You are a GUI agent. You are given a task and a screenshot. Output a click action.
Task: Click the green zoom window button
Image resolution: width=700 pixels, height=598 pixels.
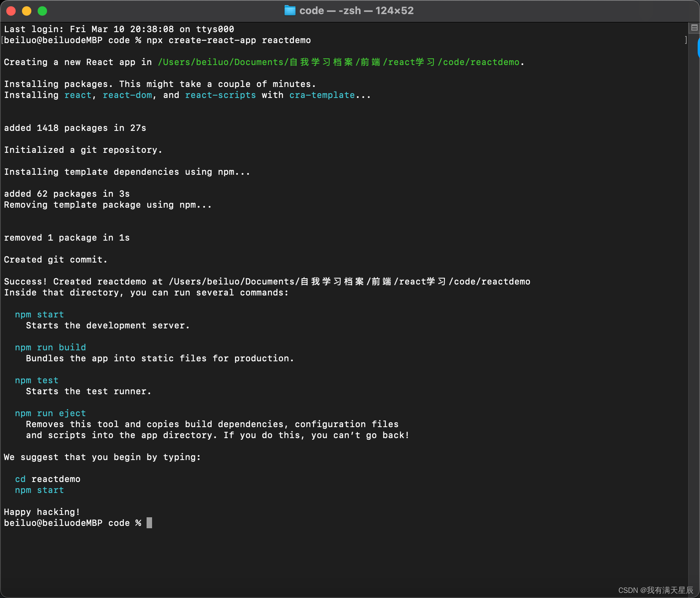coord(42,11)
